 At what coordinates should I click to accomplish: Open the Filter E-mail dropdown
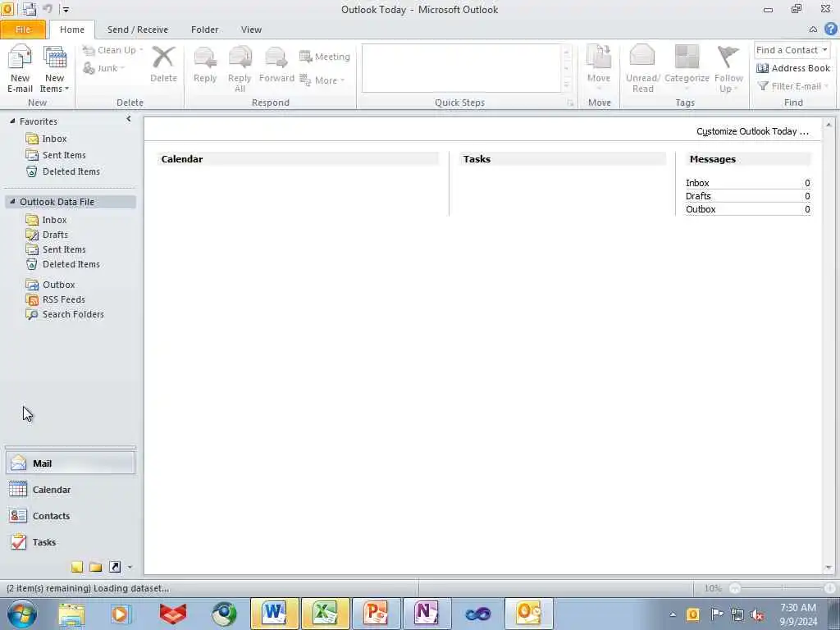pyautogui.click(x=793, y=86)
